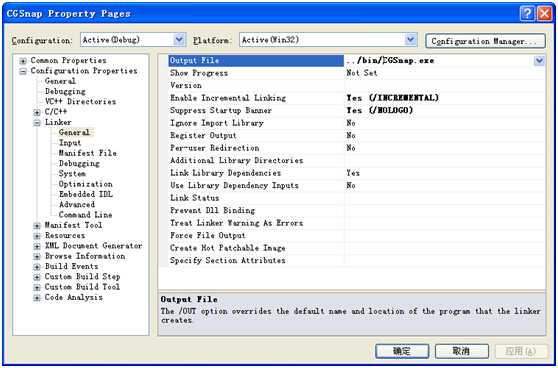This screenshot has height=368, width=558.
Task: Click the 取消 (Cancel) button
Action: click(x=462, y=351)
